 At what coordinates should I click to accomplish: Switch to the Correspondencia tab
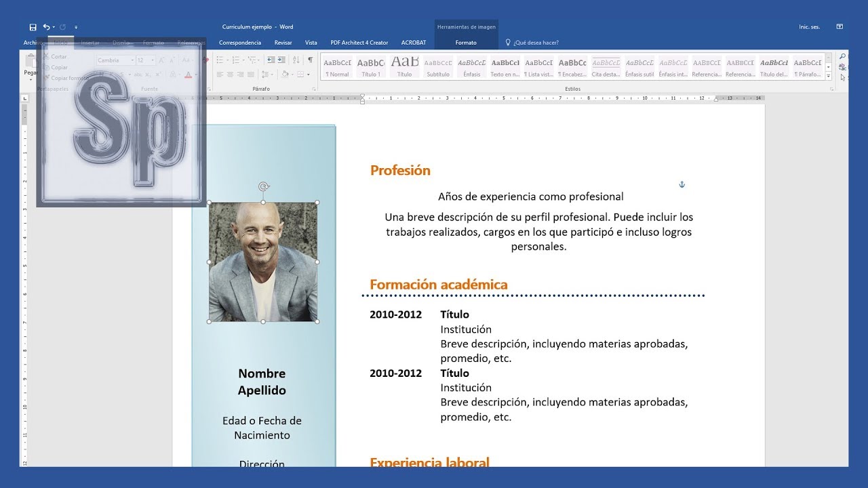point(240,42)
